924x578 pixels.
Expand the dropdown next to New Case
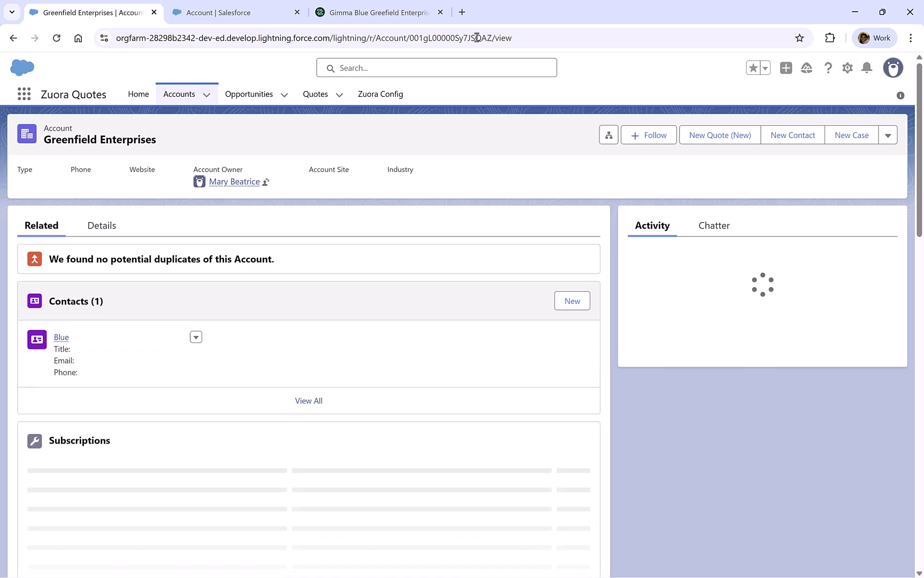click(888, 135)
